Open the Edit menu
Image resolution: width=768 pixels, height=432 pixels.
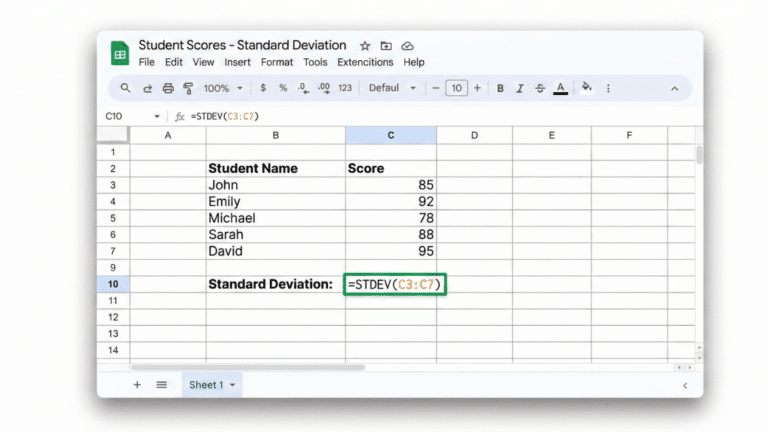click(173, 62)
